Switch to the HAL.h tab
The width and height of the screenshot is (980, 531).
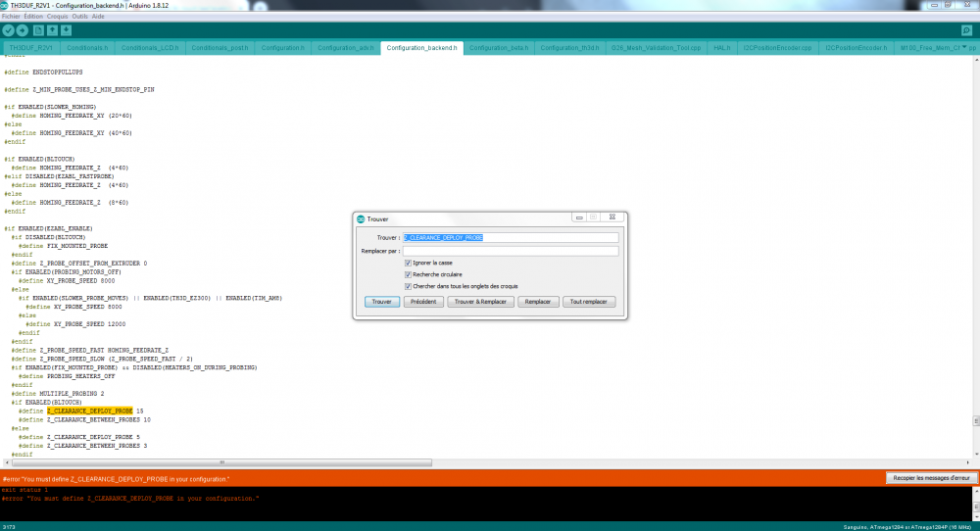pyautogui.click(x=722, y=47)
